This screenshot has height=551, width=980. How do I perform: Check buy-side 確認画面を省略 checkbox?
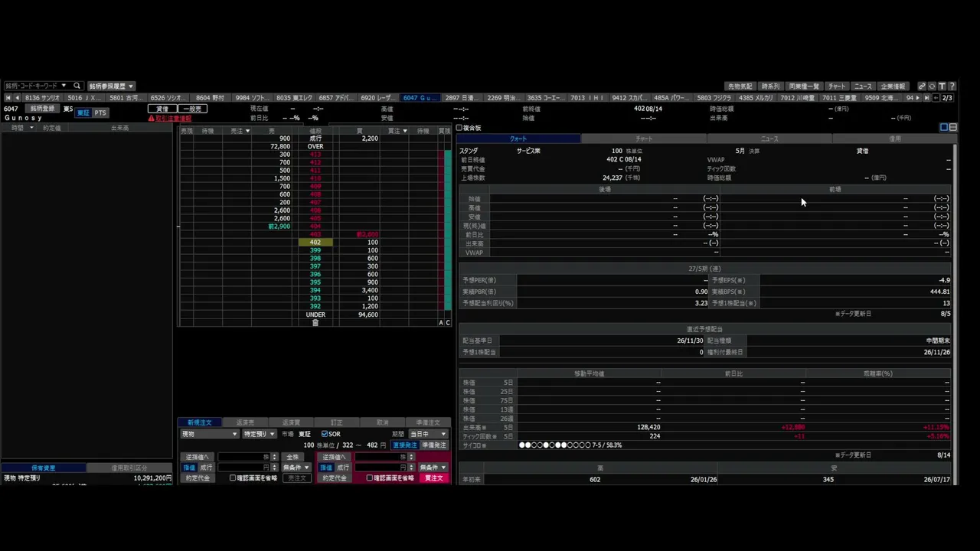(369, 478)
